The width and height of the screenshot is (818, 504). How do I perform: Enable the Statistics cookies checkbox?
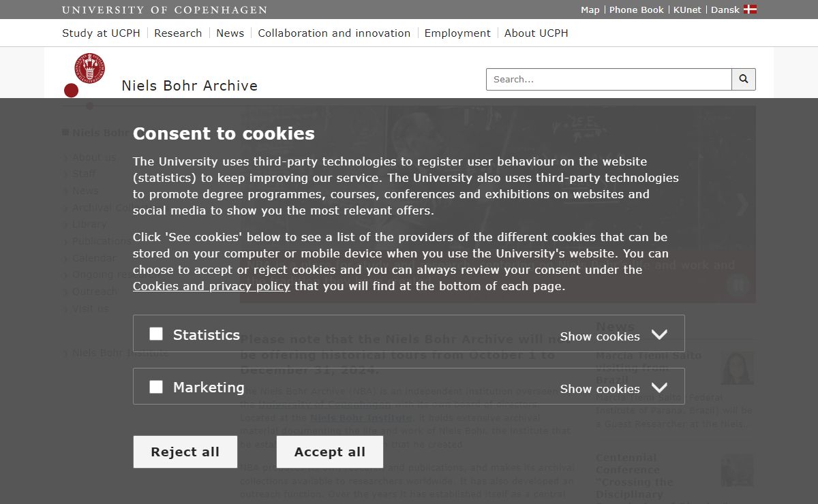pyautogui.click(x=156, y=334)
